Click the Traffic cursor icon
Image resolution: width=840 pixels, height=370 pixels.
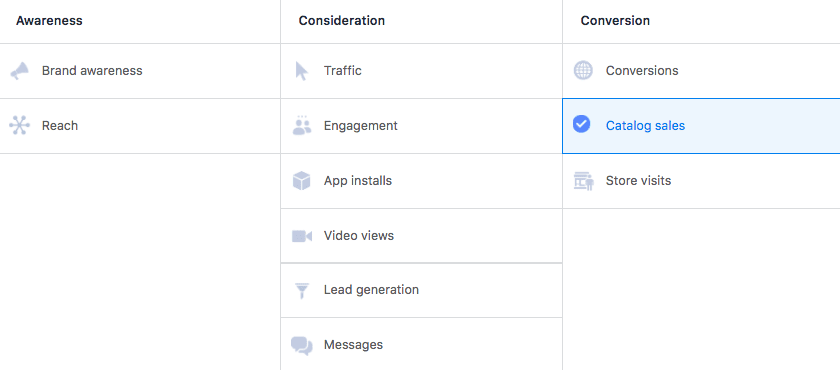point(302,71)
